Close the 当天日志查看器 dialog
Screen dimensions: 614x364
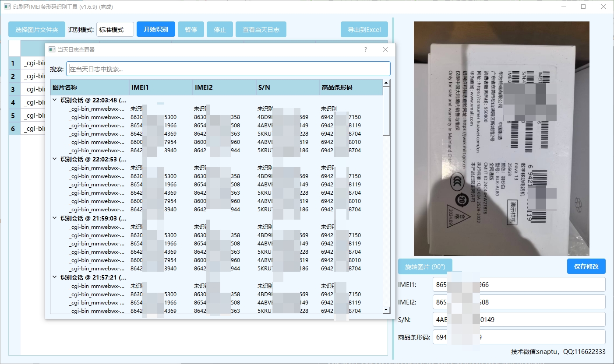tap(385, 50)
